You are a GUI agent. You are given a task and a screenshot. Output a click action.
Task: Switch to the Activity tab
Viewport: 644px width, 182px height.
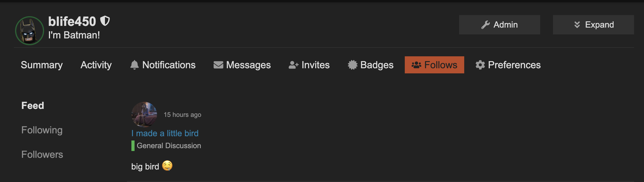click(96, 65)
